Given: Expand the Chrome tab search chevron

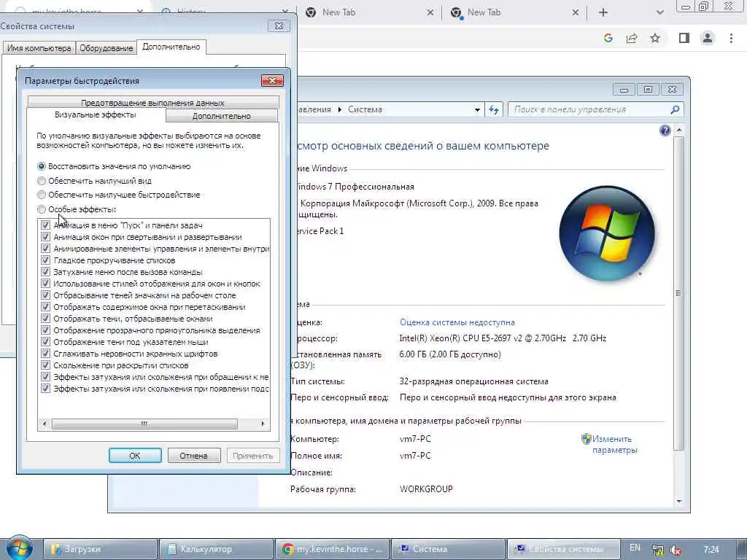Looking at the screenshot, I should [x=659, y=12].
